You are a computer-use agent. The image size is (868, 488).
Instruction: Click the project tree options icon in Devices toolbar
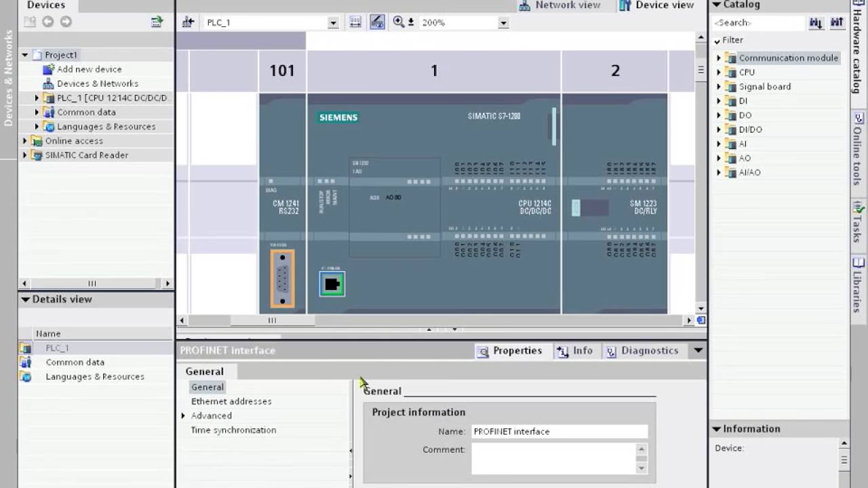(30, 22)
